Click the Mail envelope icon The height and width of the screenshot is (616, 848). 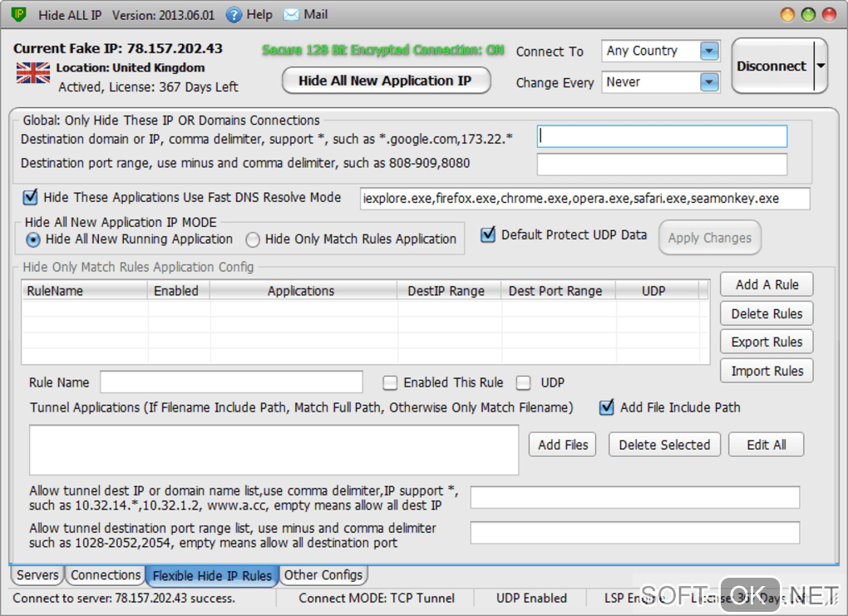[x=291, y=15]
